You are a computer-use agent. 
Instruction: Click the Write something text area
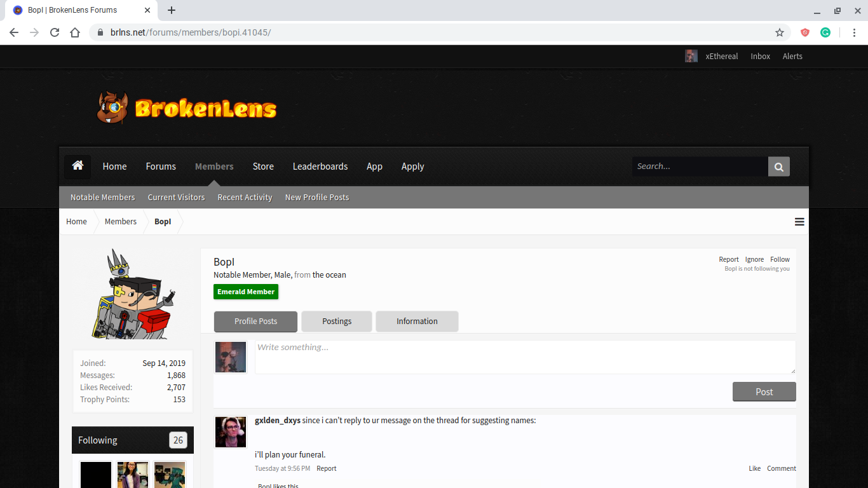coord(525,357)
